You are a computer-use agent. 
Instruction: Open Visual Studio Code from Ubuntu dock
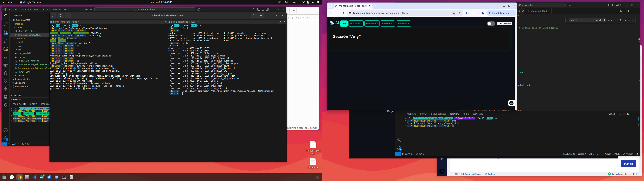pos(35,177)
